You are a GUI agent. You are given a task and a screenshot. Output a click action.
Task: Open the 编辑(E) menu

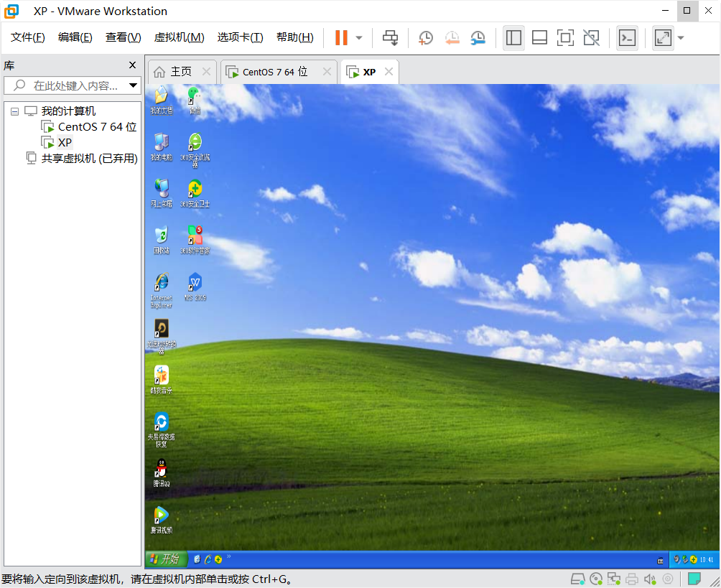tap(75, 37)
